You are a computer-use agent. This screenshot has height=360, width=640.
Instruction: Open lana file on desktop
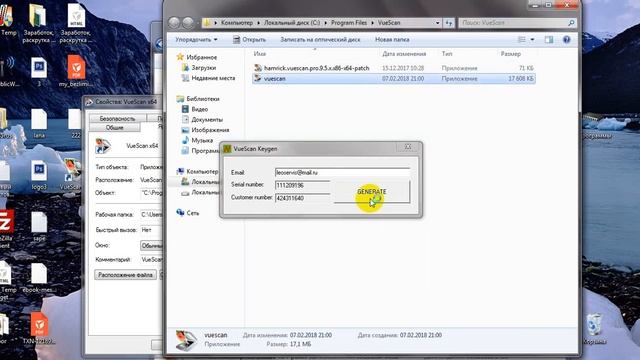click(x=39, y=123)
